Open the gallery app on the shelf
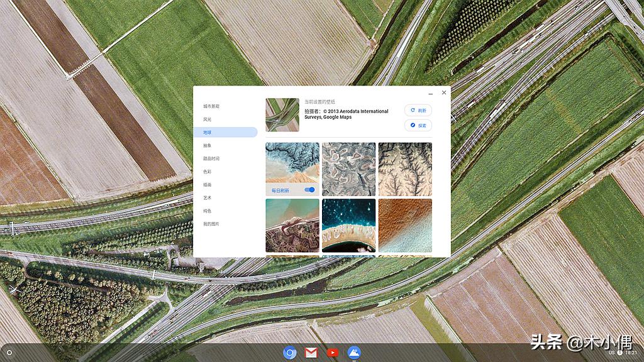Screen dimensions: 644x362 [x=354, y=353]
